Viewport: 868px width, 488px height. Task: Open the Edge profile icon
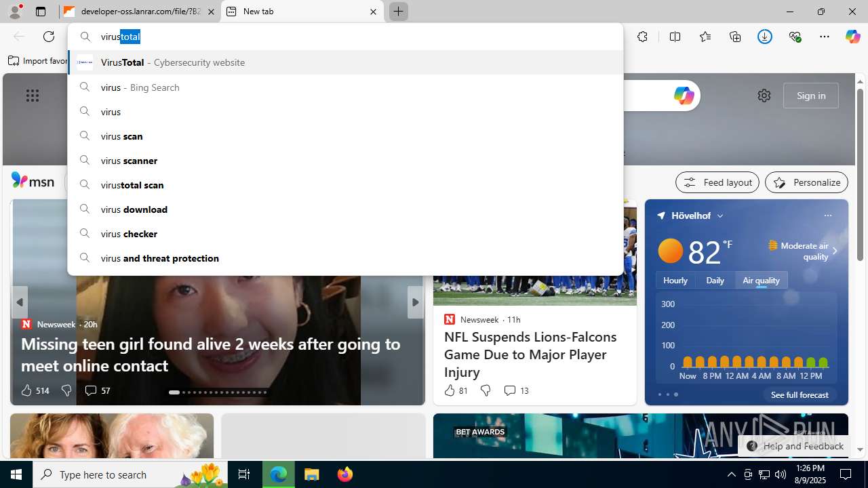[15, 12]
